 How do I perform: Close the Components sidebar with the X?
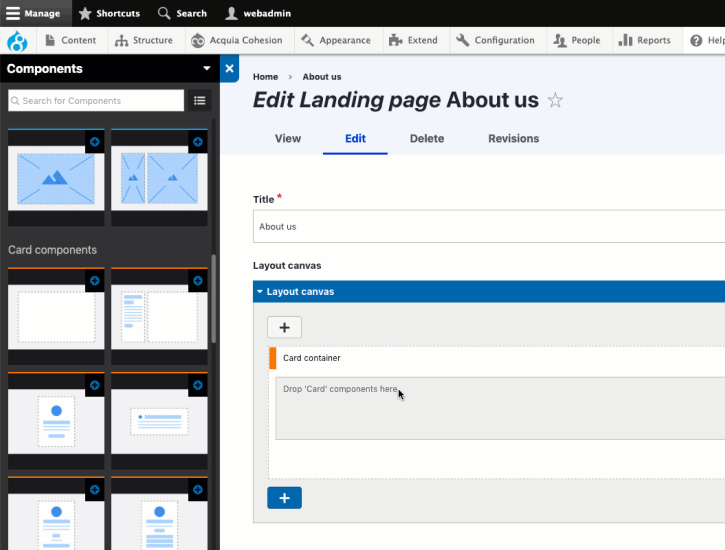coord(229,69)
